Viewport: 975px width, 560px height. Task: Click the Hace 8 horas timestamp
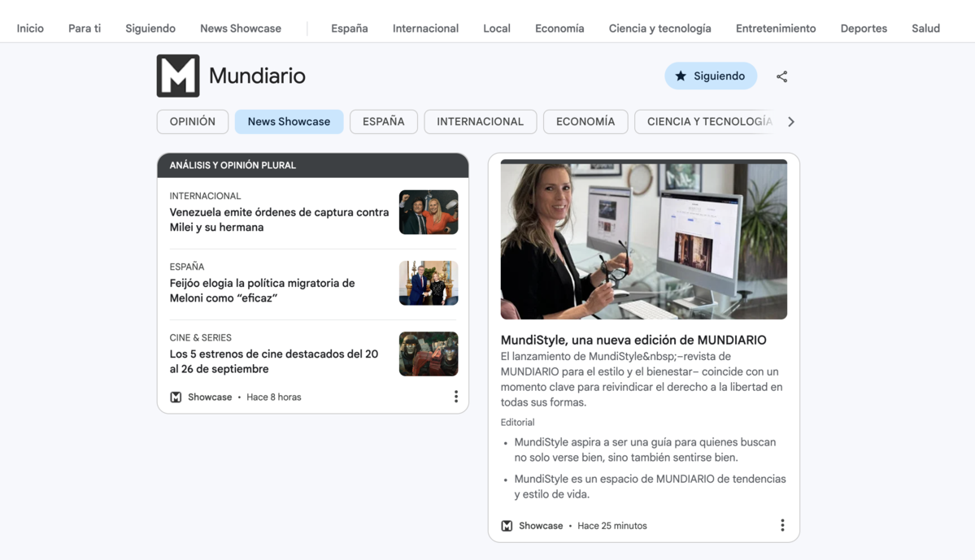[x=273, y=397]
